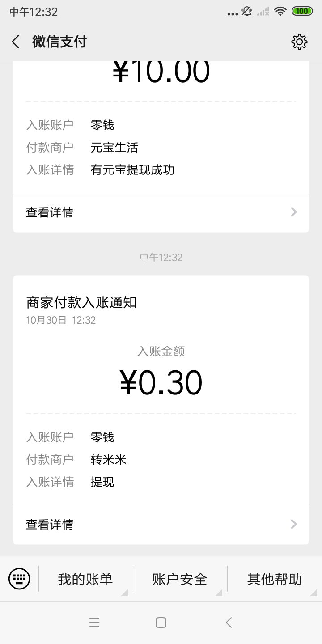Tap the back arrow in the header

point(16,42)
